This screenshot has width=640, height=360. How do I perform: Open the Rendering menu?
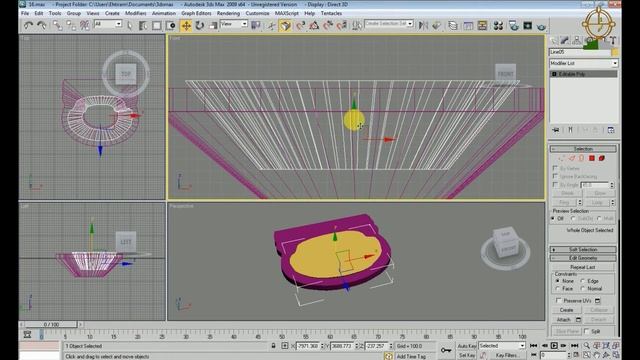tap(228, 13)
